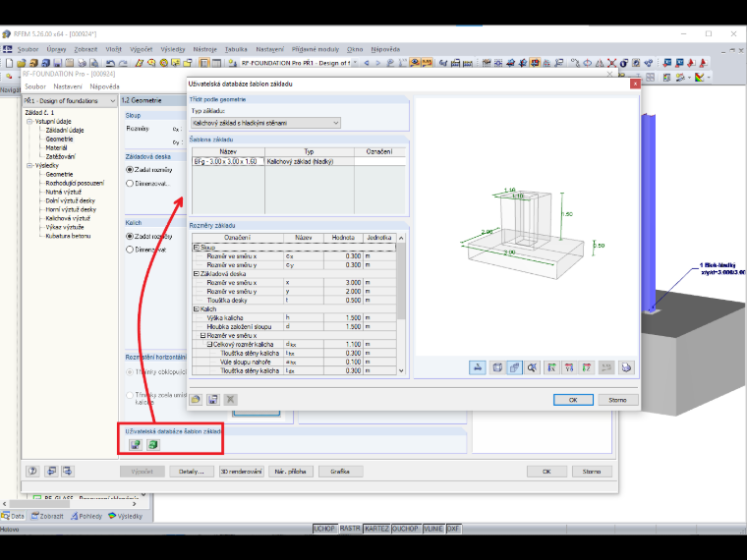Select Zadat rozměry radio under Kalich
This screenshot has height=560, width=747.
point(130,236)
